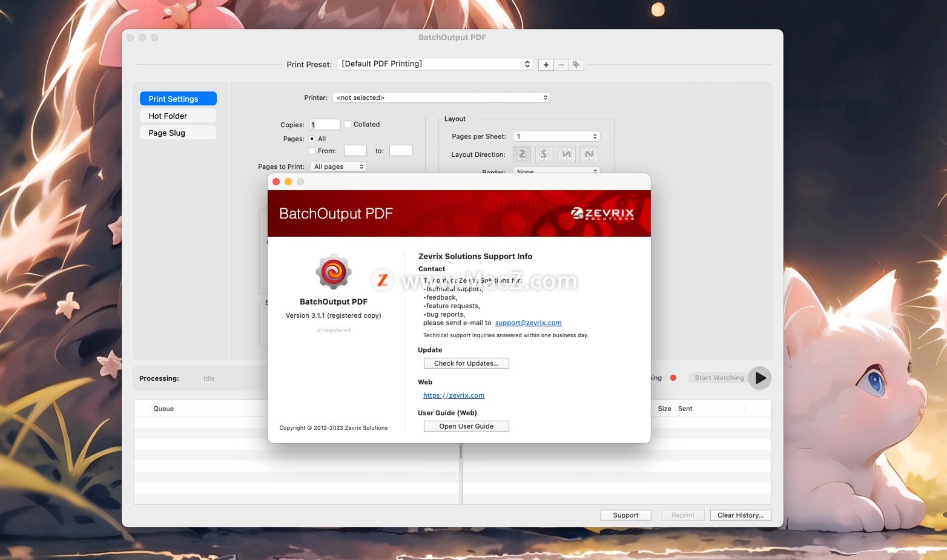Click the Unregistered label in About dialog
The width and height of the screenshot is (947, 560).
334,330
